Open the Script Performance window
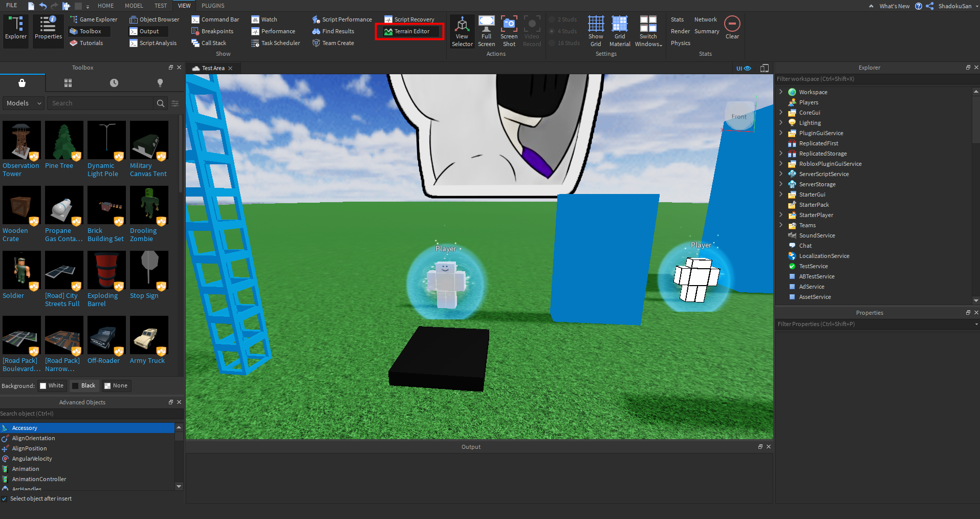 (x=342, y=19)
